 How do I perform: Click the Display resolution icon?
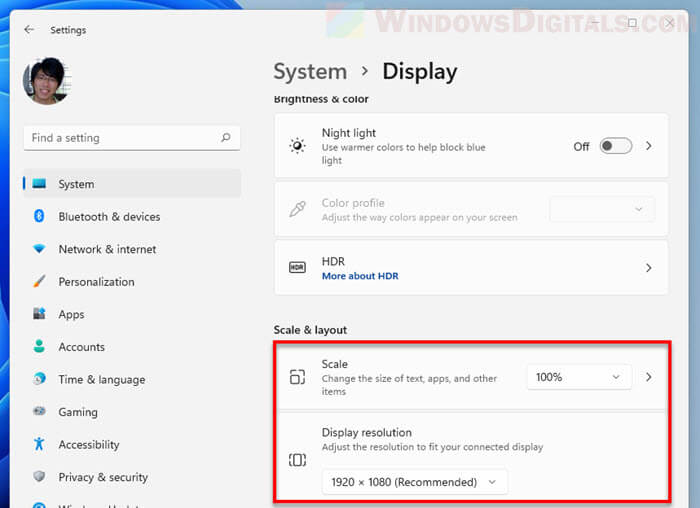(x=297, y=460)
